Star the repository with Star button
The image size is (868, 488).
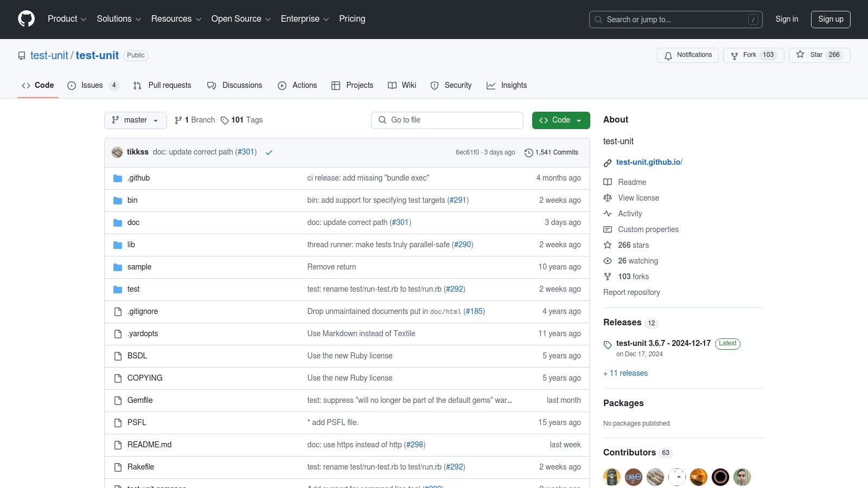819,55
